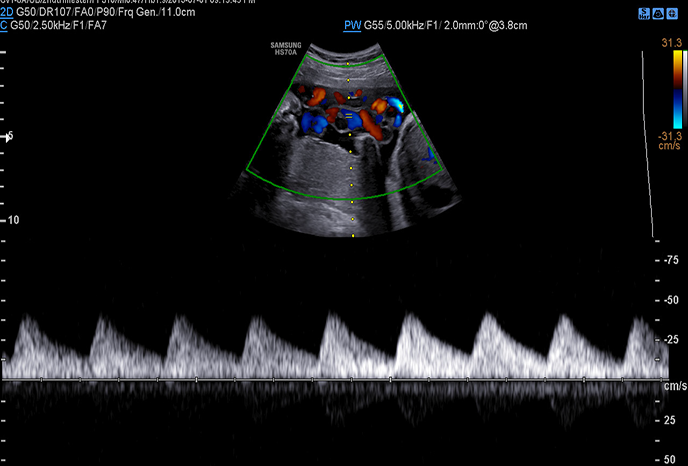Click the depth 10 marker on left scale
688x466 pixels.
point(14,219)
